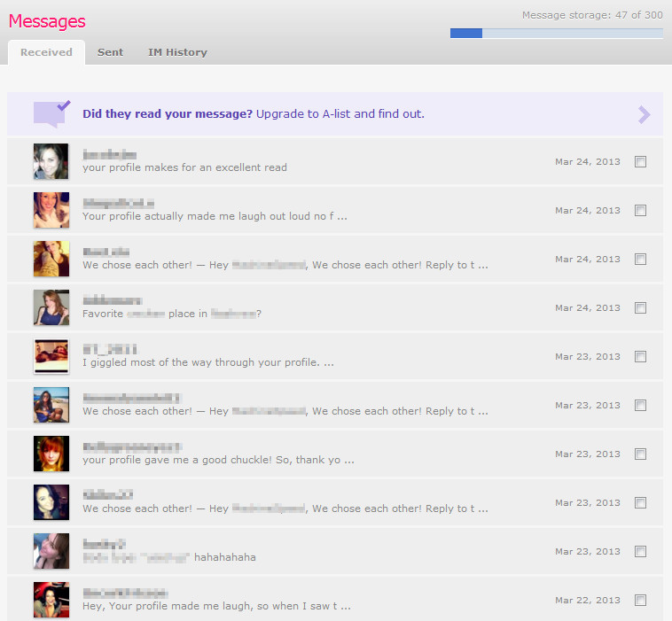
Task: Click sender username above 'hahahahaha' message
Action: coord(104,544)
